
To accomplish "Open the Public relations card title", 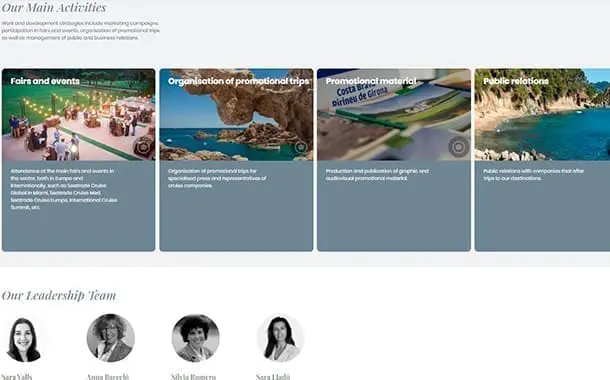I will coord(516,81).
